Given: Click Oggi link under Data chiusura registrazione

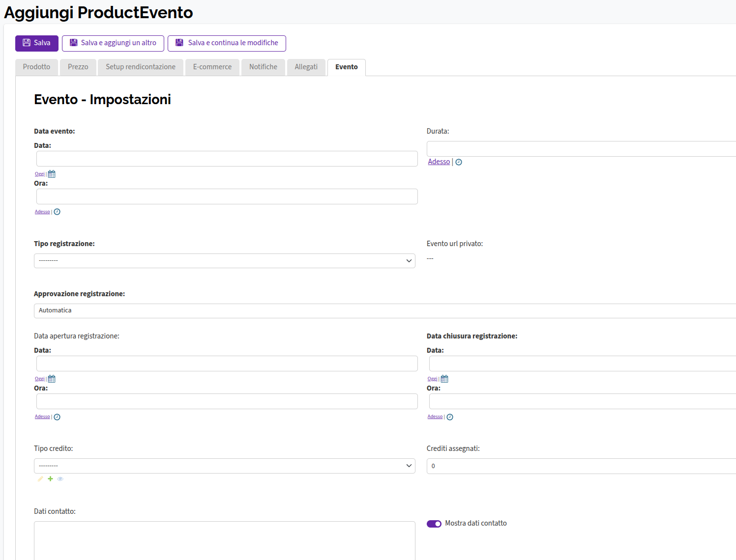Looking at the screenshot, I should point(433,379).
